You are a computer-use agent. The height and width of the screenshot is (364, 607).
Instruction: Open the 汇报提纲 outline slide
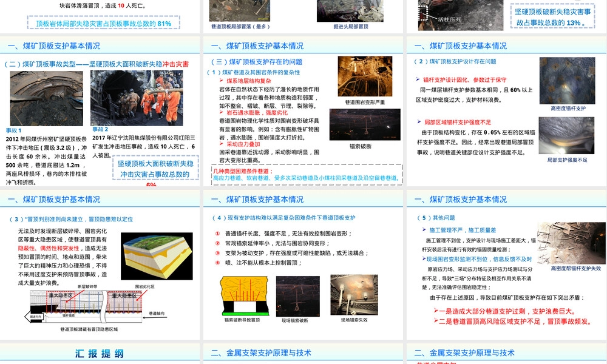[100, 354]
